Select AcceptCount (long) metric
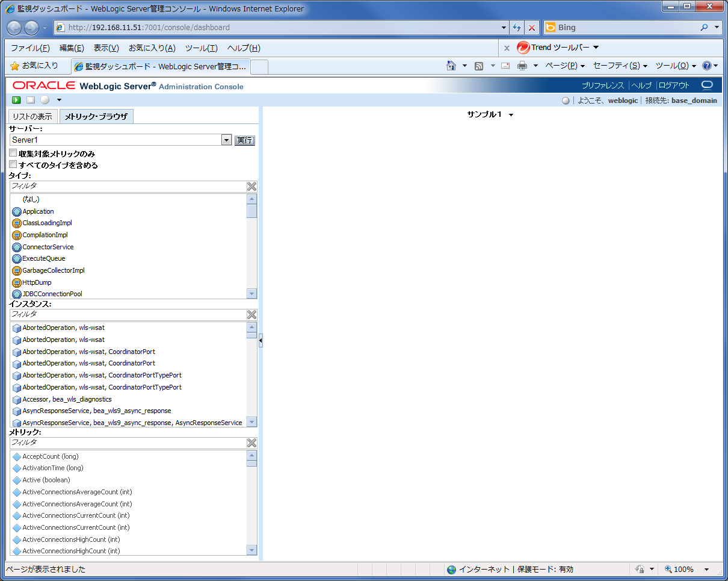Viewport: 728px width, 581px height. point(51,456)
